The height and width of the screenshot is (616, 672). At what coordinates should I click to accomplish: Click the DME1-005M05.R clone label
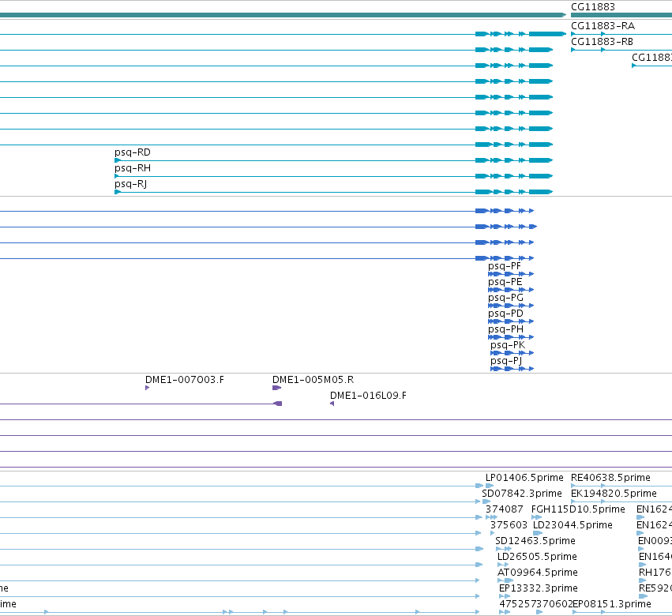pos(313,380)
